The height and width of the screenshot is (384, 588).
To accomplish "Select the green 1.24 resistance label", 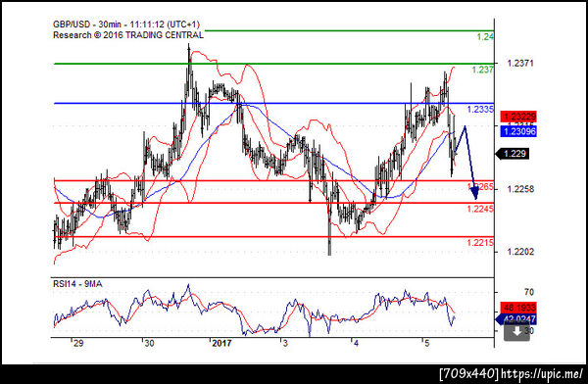I will (485, 37).
